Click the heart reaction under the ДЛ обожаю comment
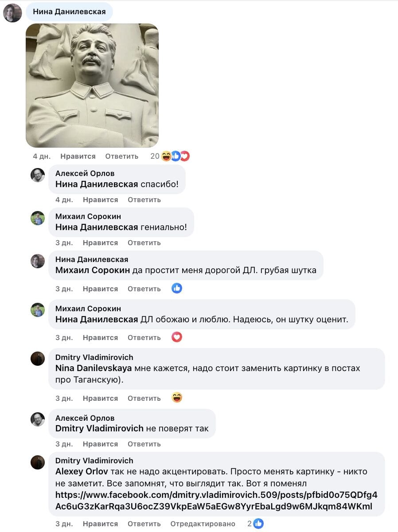The width and height of the screenshot is (398, 532). [177, 337]
